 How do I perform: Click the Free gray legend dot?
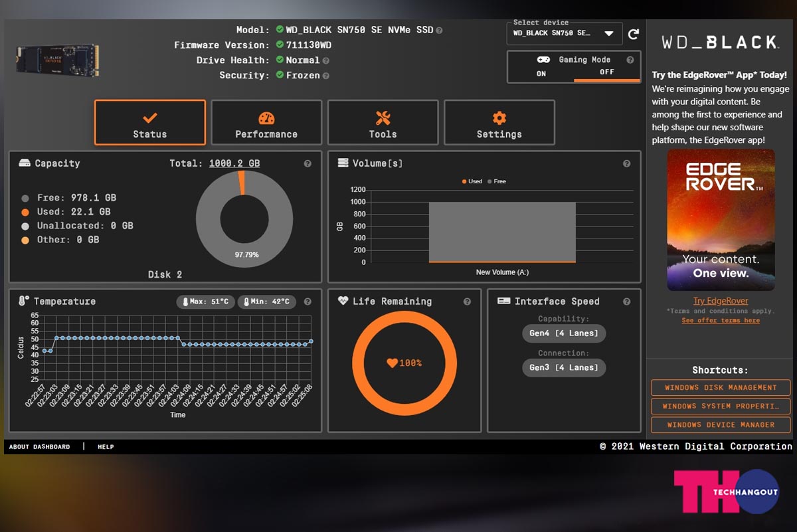click(25, 198)
